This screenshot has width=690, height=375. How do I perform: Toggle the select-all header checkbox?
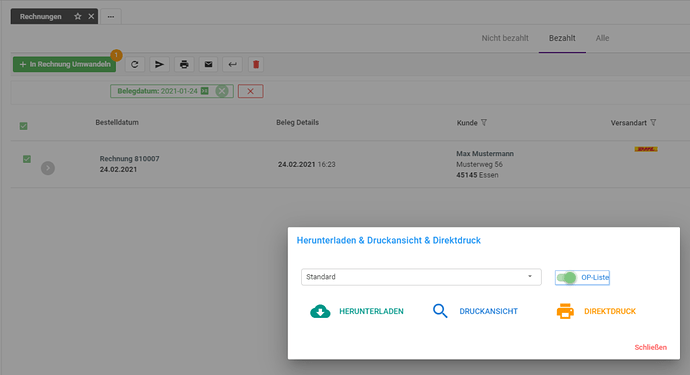pos(24,126)
